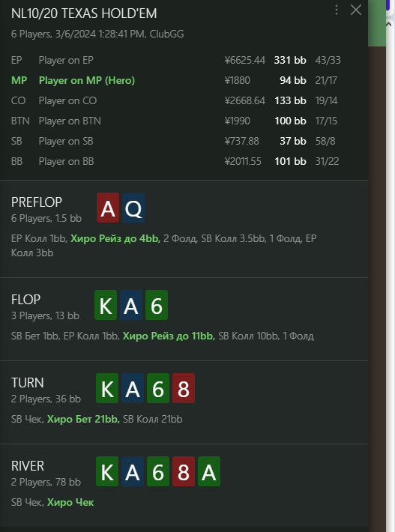Viewport: 395px width, 532px height.
Task: Click the Хиро Бет 21bb action text
Action: [83, 420]
